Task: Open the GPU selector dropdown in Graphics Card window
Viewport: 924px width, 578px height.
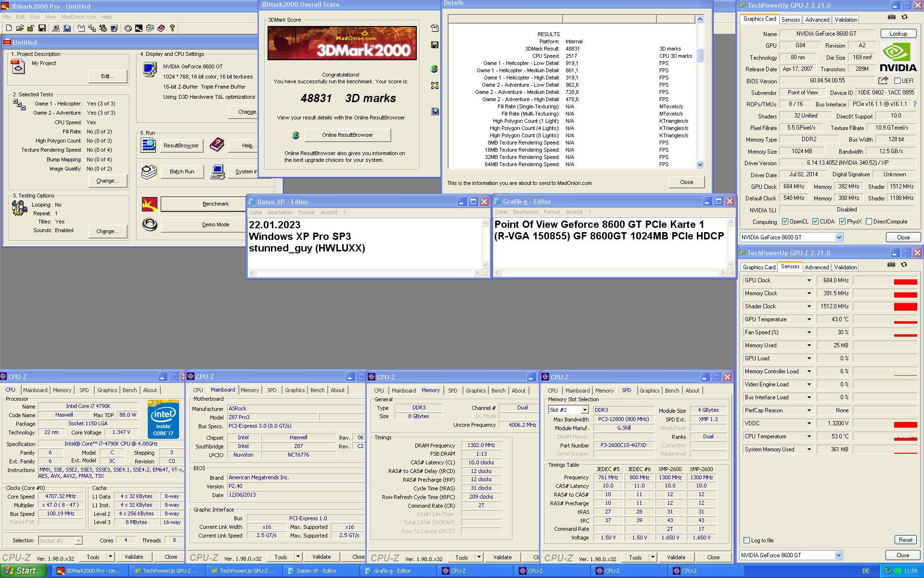Action: pyautogui.click(x=839, y=237)
